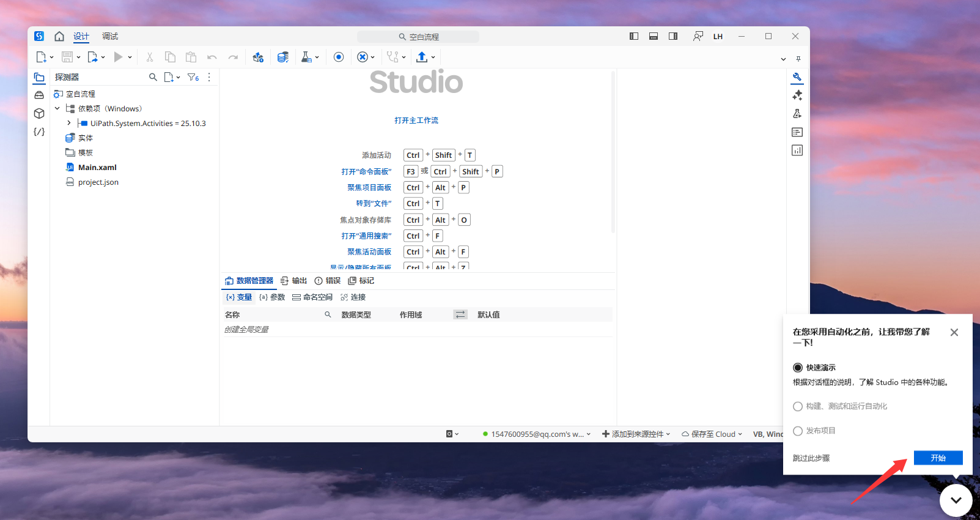Image resolution: width=980 pixels, height=520 pixels.
Task: Close the onboarding tour dialog
Action: 954,332
